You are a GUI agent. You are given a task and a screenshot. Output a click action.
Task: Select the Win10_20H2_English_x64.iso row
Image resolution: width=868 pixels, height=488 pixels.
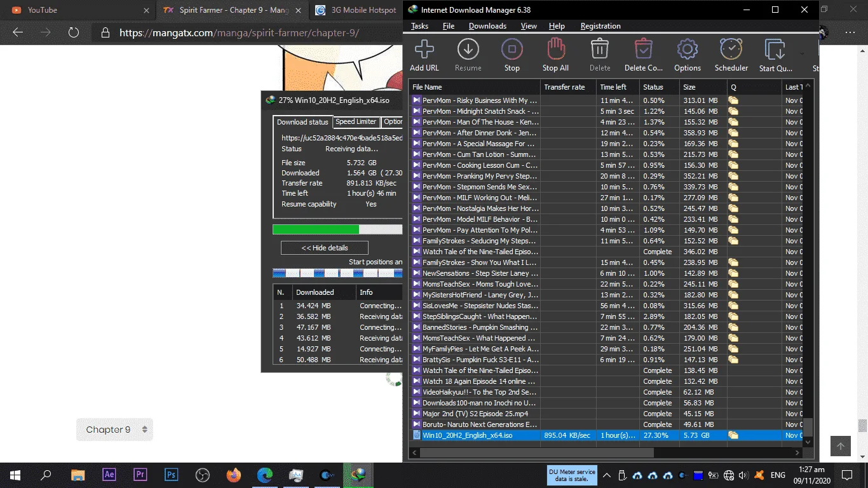(x=606, y=435)
